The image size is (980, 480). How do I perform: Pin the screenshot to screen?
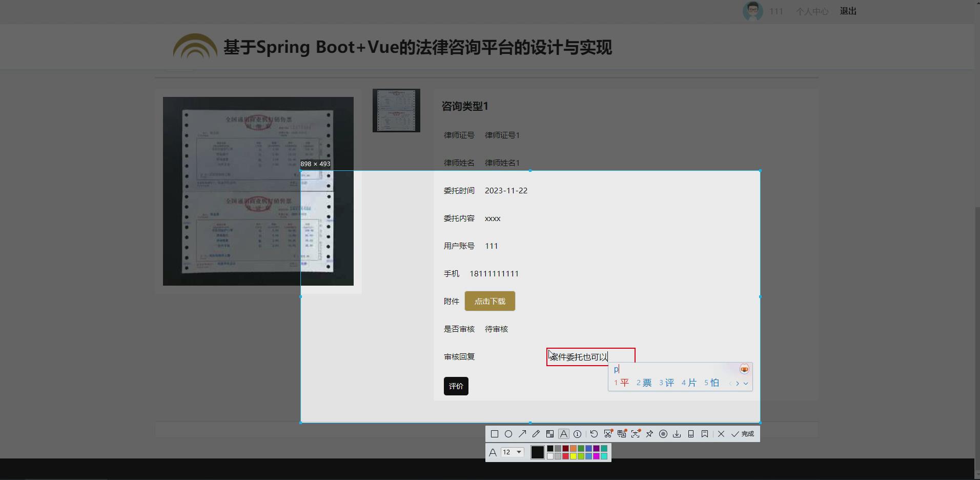649,434
